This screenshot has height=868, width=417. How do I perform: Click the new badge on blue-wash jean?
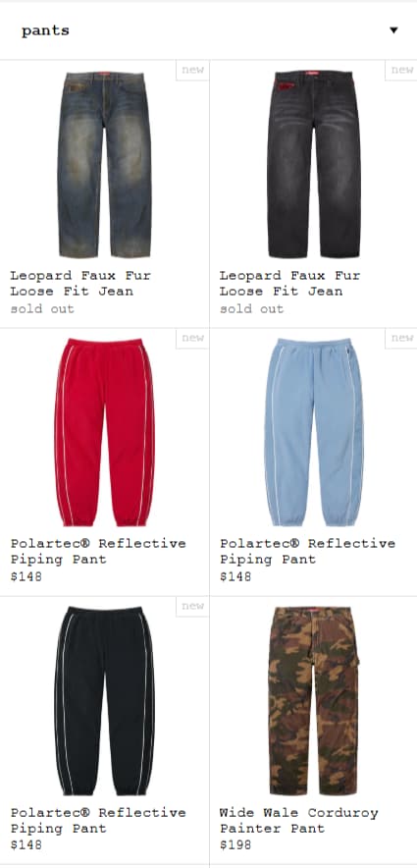pyautogui.click(x=192, y=70)
